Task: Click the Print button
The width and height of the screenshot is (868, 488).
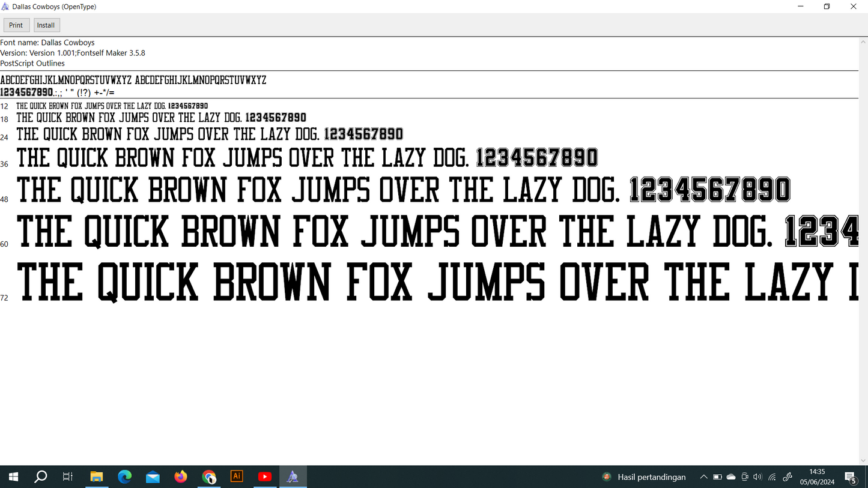Action: (x=16, y=25)
